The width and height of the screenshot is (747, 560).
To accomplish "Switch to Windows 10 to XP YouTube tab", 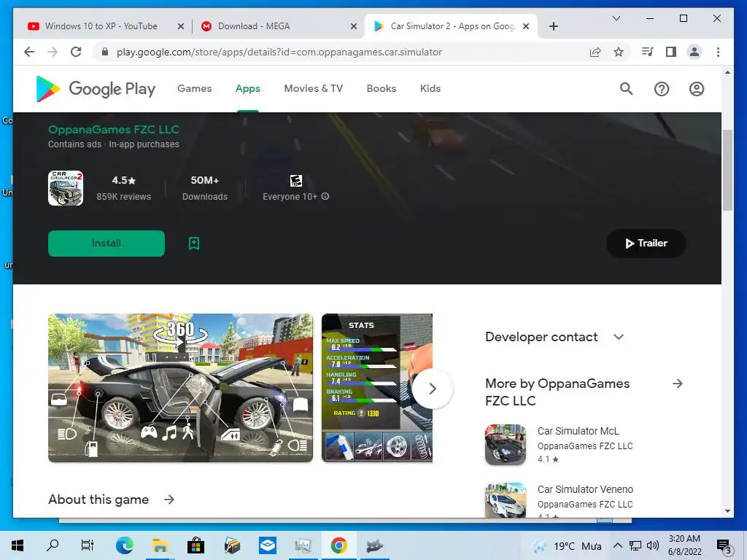I will coord(101,26).
